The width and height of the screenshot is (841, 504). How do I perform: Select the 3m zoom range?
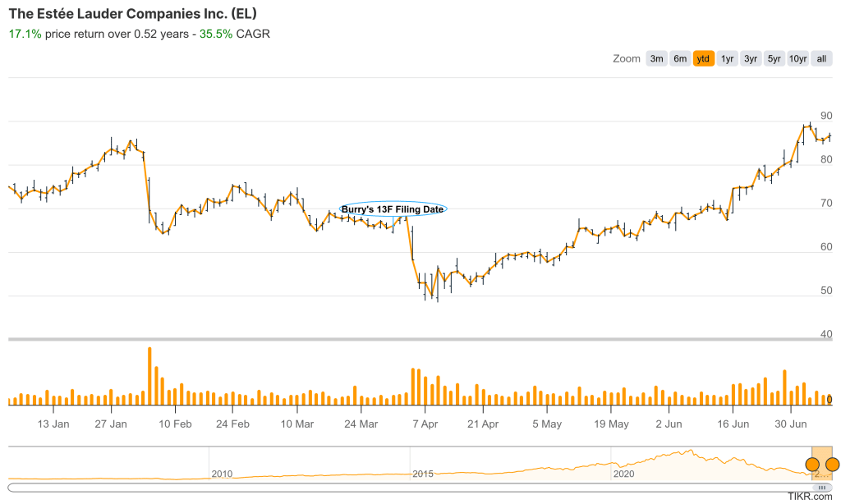pyautogui.click(x=656, y=58)
